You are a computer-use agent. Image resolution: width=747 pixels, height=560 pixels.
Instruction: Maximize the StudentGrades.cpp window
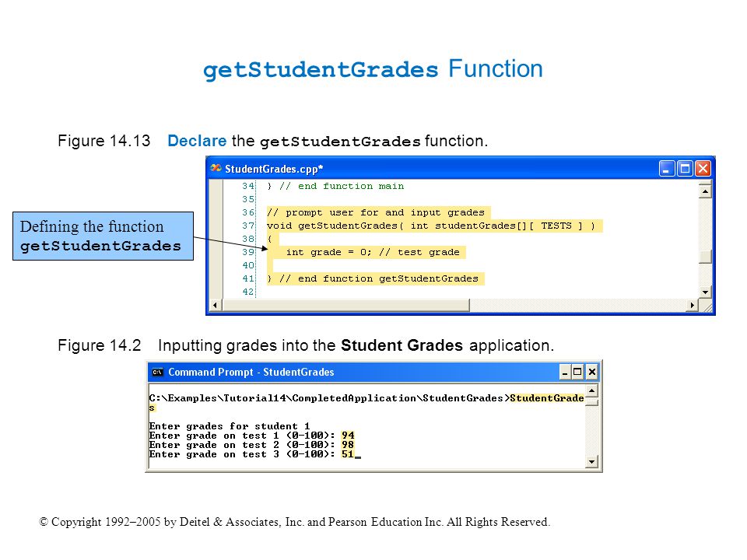[685, 169]
